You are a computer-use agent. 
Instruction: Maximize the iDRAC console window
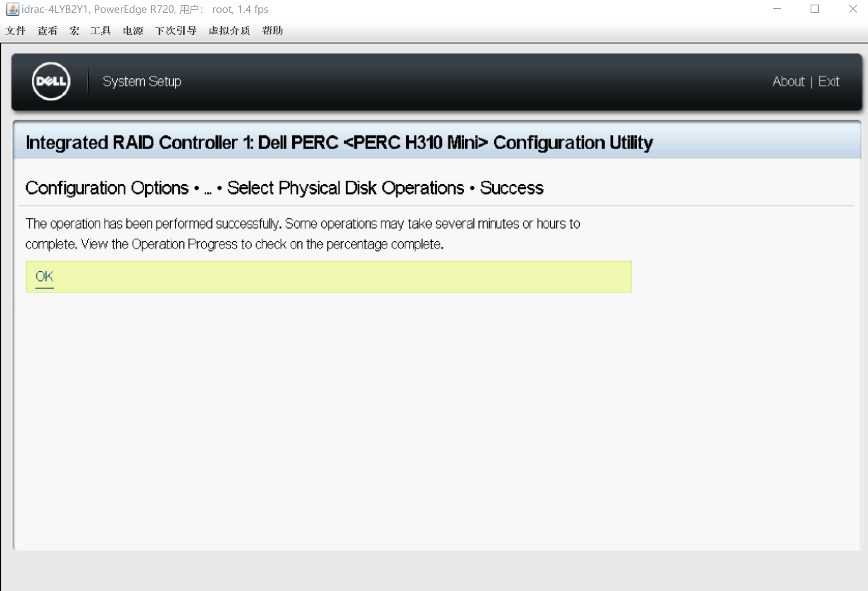[815, 9]
